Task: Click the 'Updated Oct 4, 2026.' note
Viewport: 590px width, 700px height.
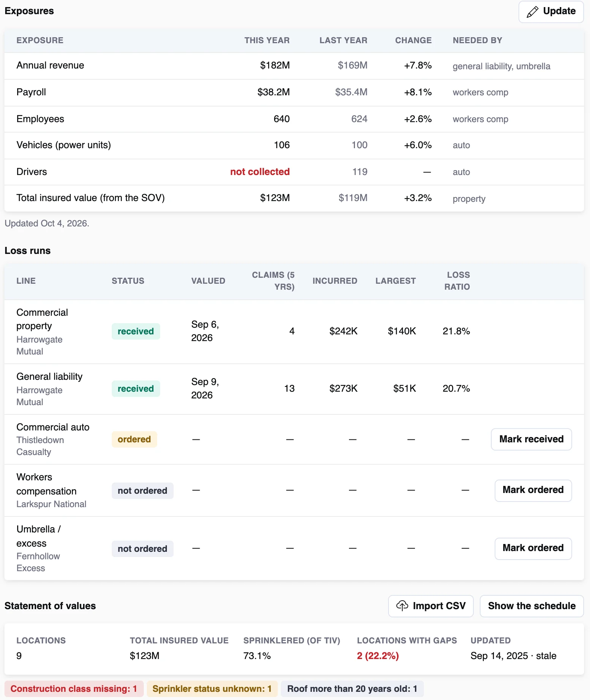Action: coord(47,223)
